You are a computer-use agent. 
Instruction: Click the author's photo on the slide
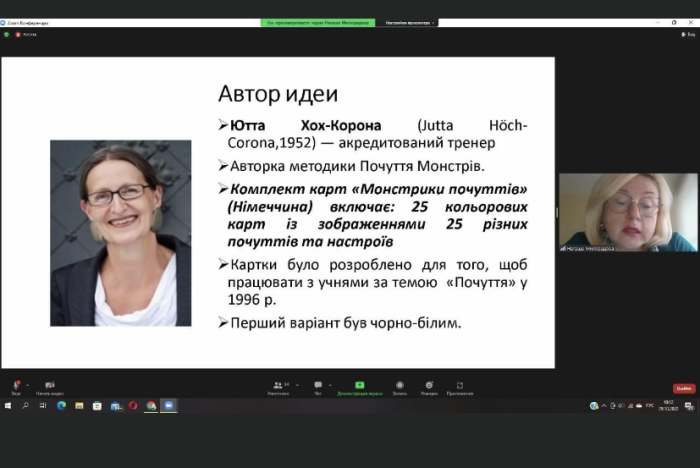121,233
